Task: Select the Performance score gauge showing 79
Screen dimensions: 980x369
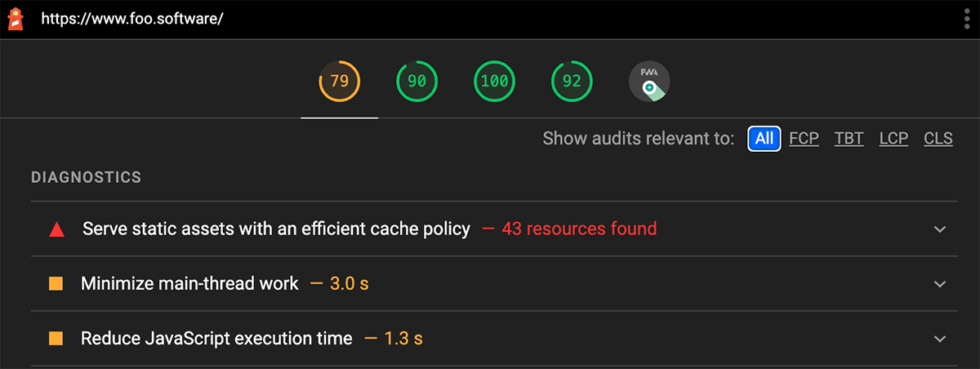Action: tap(339, 82)
